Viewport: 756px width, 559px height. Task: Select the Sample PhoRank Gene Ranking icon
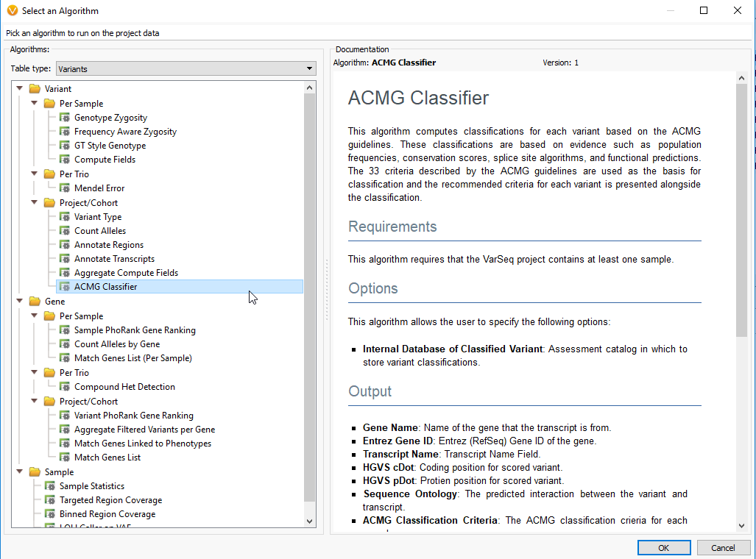[x=65, y=330]
